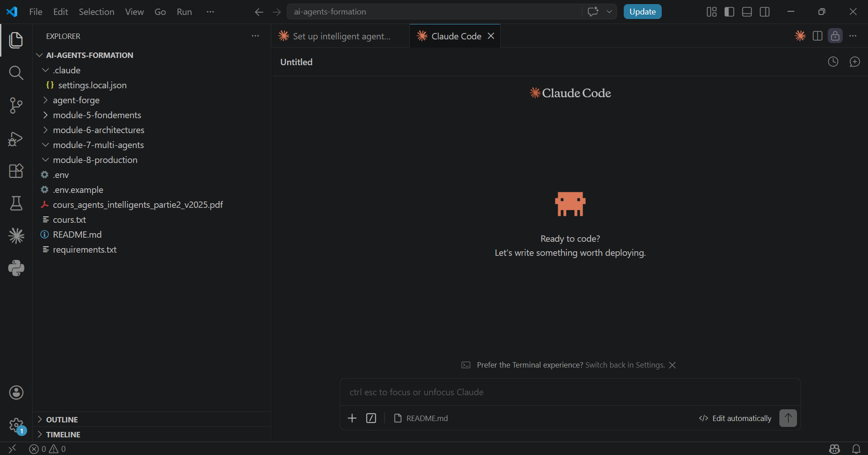Toggle the Edit automatically mode
The width and height of the screenshot is (868, 455).
(x=735, y=418)
